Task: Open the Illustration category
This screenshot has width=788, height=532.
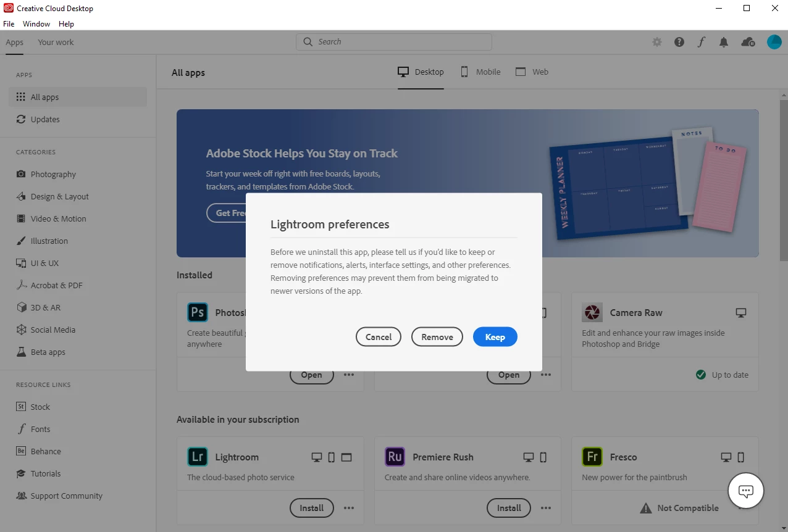Action: click(78, 241)
